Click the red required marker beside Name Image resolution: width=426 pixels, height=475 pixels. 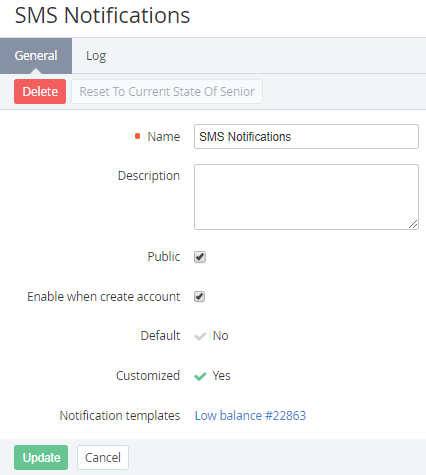(x=137, y=136)
